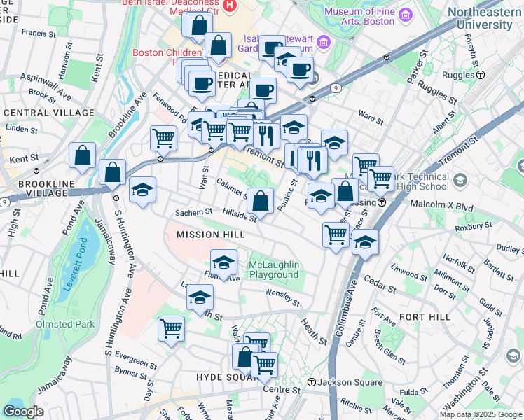Click the school marker left of Roxbury Crossing
Image resolution: width=524 pixels, height=420 pixels.
click(x=321, y=196)
